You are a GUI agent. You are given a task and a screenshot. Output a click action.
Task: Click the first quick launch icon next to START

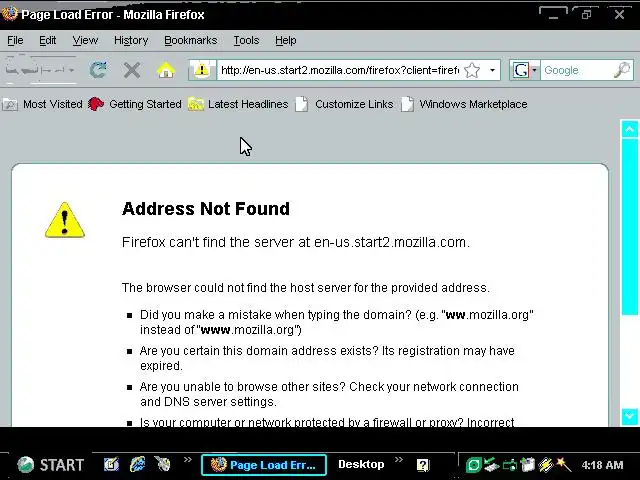111,464
